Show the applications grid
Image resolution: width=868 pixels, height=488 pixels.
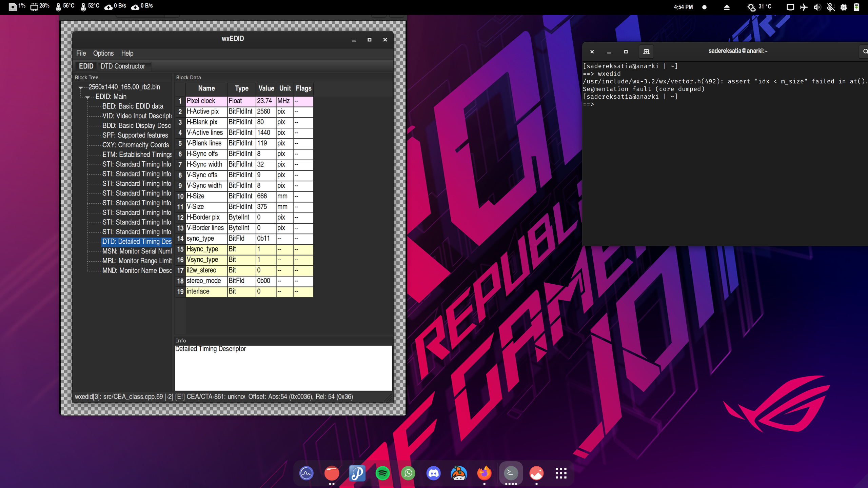click(x=561, y=473)
